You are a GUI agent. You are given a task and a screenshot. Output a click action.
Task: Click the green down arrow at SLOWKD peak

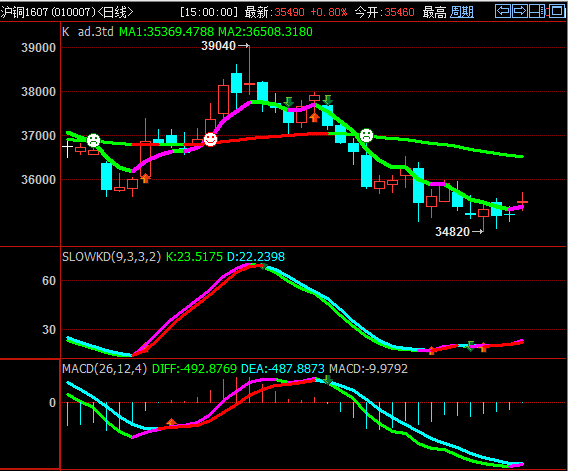click(x=264, y=267)
